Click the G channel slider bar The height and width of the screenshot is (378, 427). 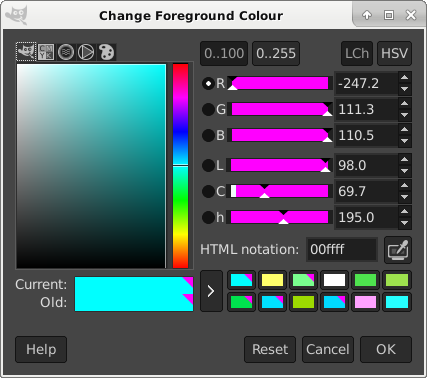point(280,109)
